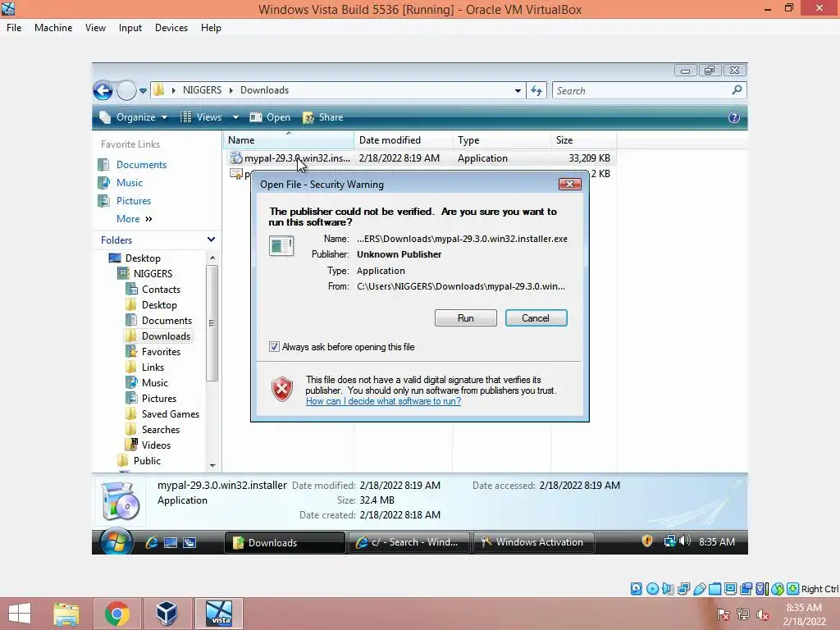Click VirtualBox optical disc status icon
Image resolution: width=840 pixels, height=630 pixels.
click(652, 589)
